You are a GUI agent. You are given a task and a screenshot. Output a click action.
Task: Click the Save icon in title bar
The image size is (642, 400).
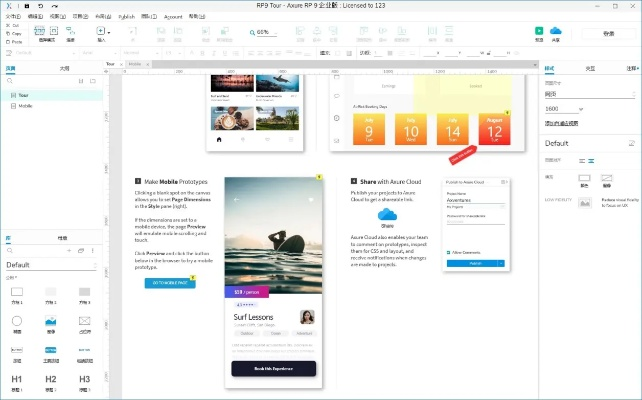[24, 6]
